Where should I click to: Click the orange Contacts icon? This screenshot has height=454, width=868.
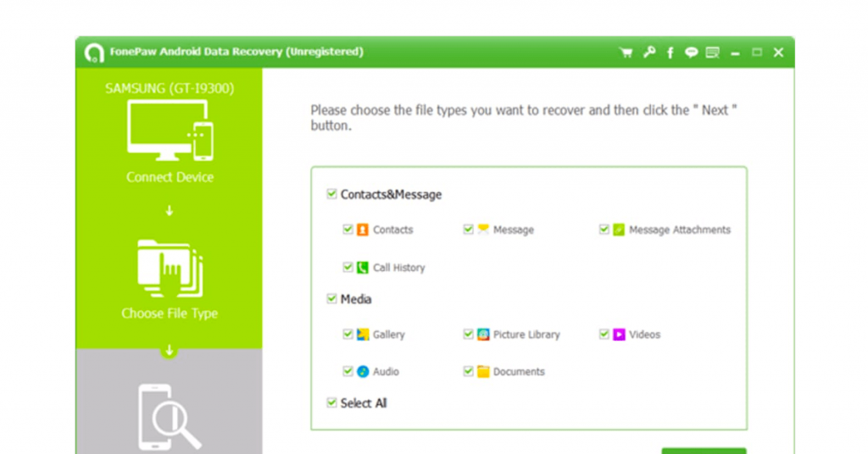coord(363,230)
